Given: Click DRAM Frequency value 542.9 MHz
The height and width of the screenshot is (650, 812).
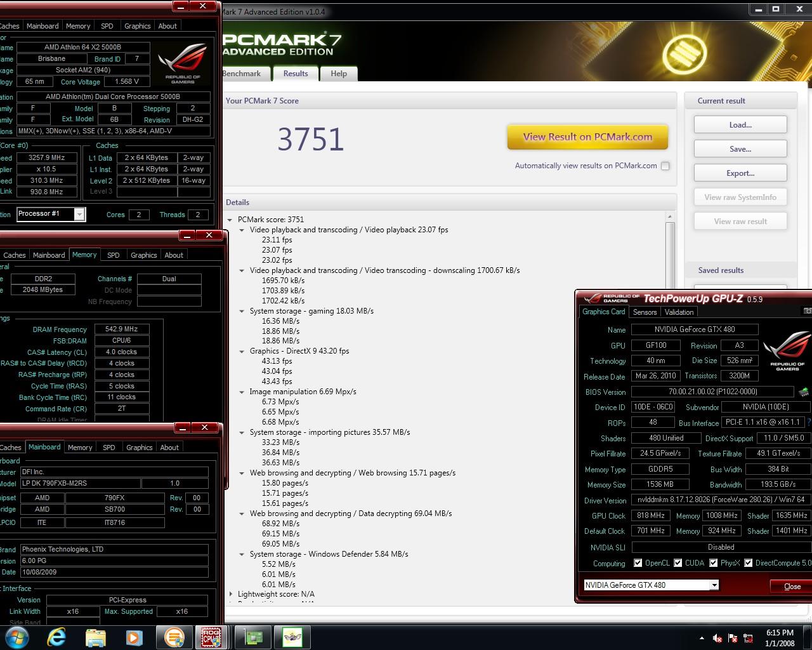Looking at the screenshot, I should click(122, 329).
